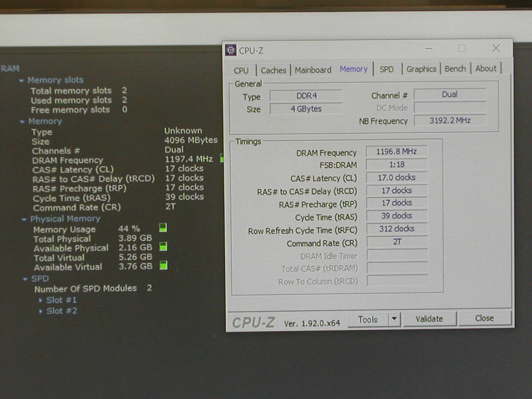Click the FSB:DRAM value 1:18
This screenshot has height=399, width=532.
[396, 164]
